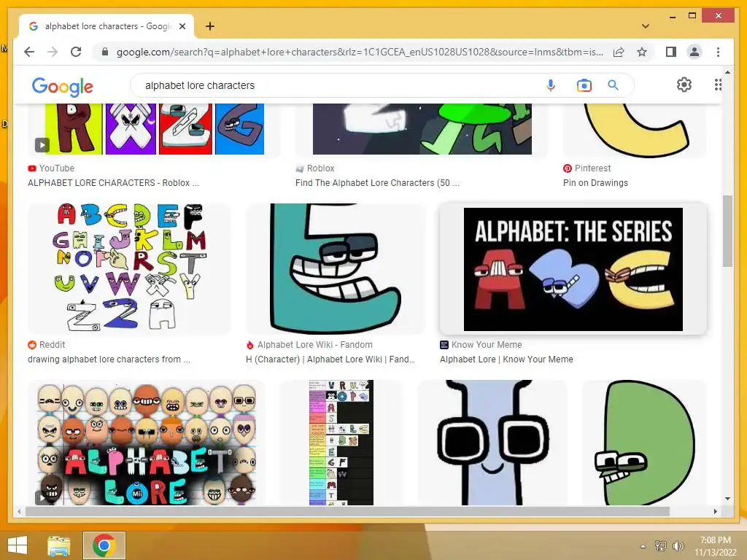This screenshot has height=560, width=747.
Task: Open a new tab with the plus button
Action: coord(209,26)
